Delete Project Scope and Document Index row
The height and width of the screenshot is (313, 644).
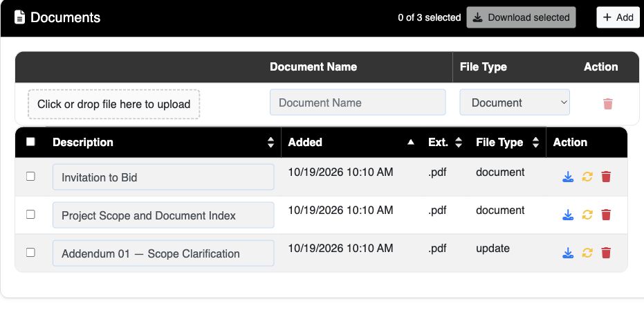coord(606,215)
